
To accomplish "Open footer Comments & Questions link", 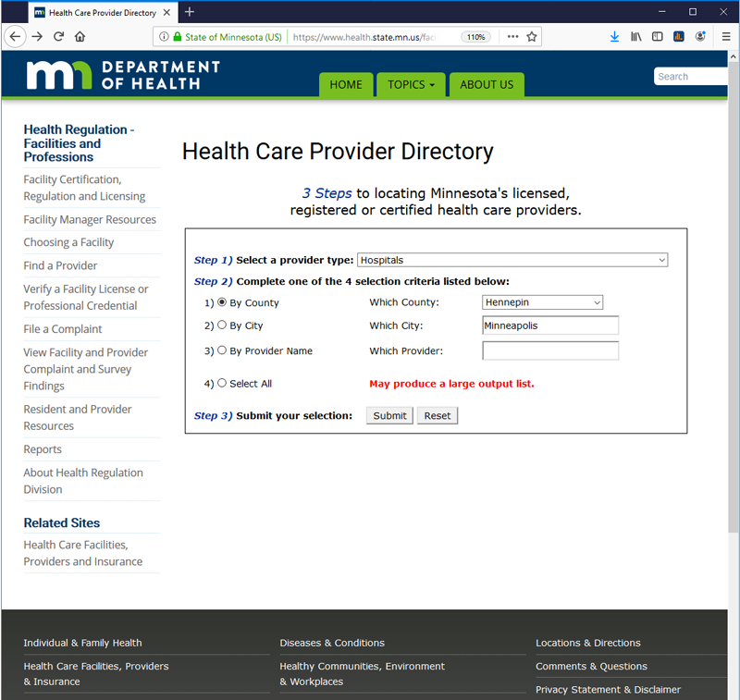I will coord(591,666).
